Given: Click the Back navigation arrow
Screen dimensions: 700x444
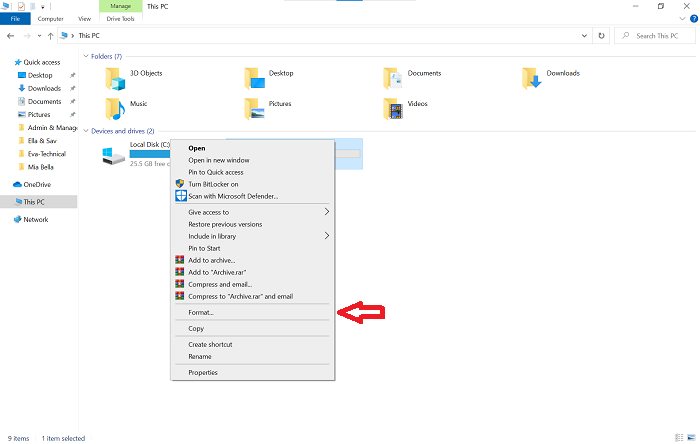Looking at the screenshot, I should tap(11, 36).
